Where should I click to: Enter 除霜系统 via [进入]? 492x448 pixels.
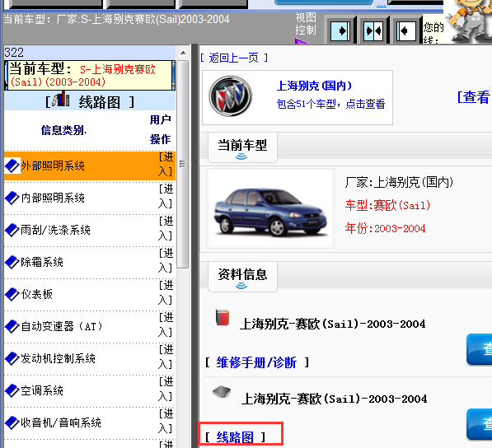point(166,260)
